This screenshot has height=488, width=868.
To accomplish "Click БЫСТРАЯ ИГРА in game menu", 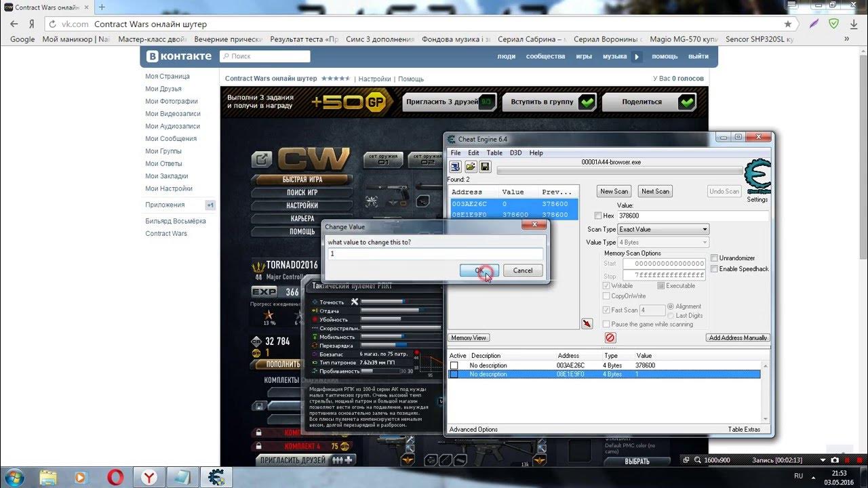I will pyautogui.click(x=302, y=180).
